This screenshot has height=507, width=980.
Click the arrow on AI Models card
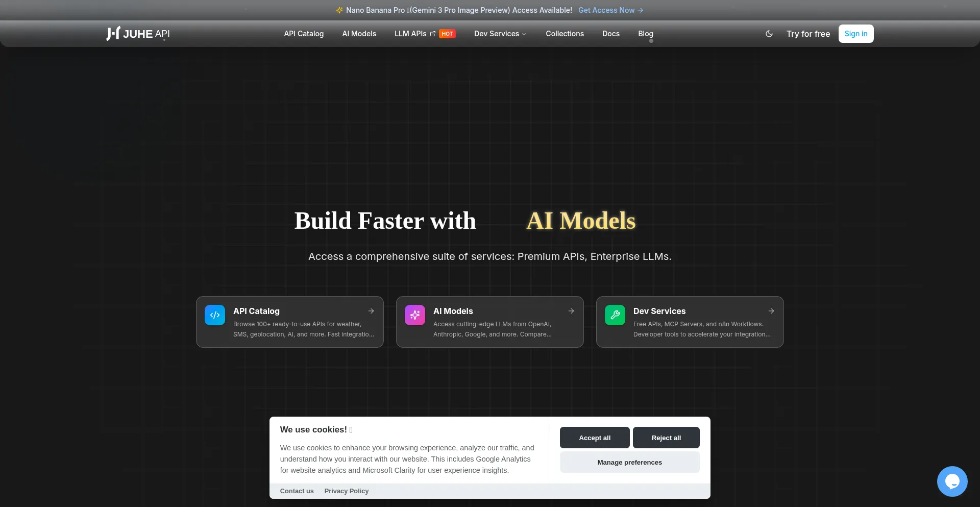point(571,311)
